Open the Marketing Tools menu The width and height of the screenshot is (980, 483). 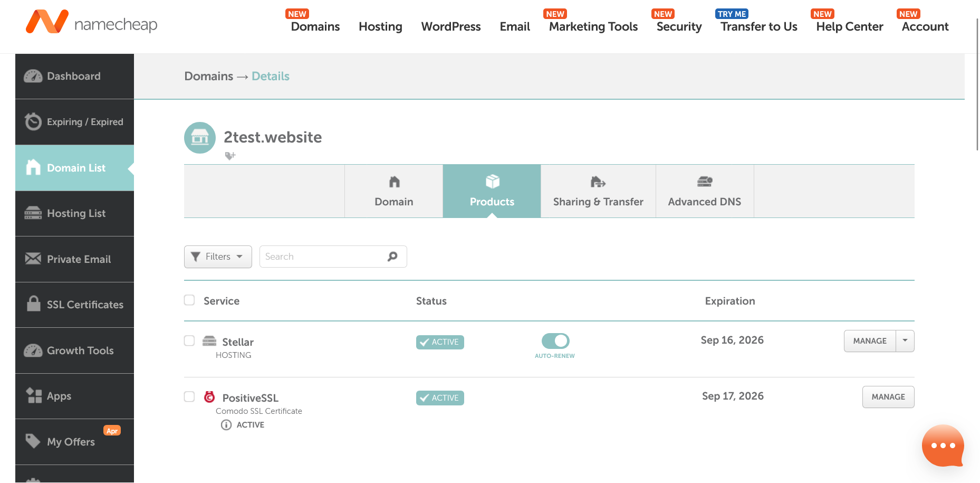(x=593, y=26)
